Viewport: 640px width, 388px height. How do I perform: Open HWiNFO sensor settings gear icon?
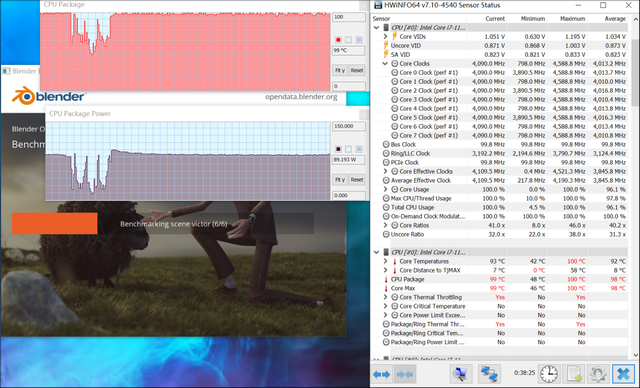pos(598,374)
